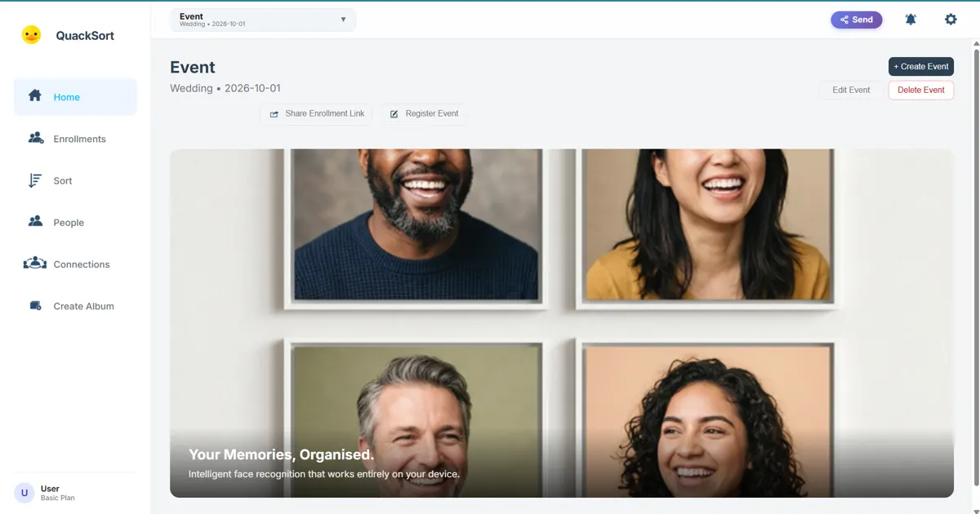Open Sort menu item

(75, 180)
